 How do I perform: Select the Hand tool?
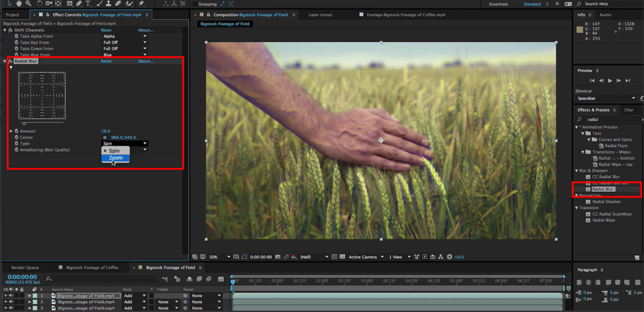point(19,4)
